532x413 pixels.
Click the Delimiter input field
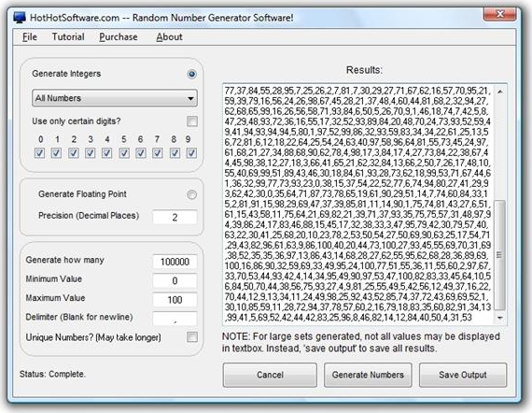(x=175, y=319)
